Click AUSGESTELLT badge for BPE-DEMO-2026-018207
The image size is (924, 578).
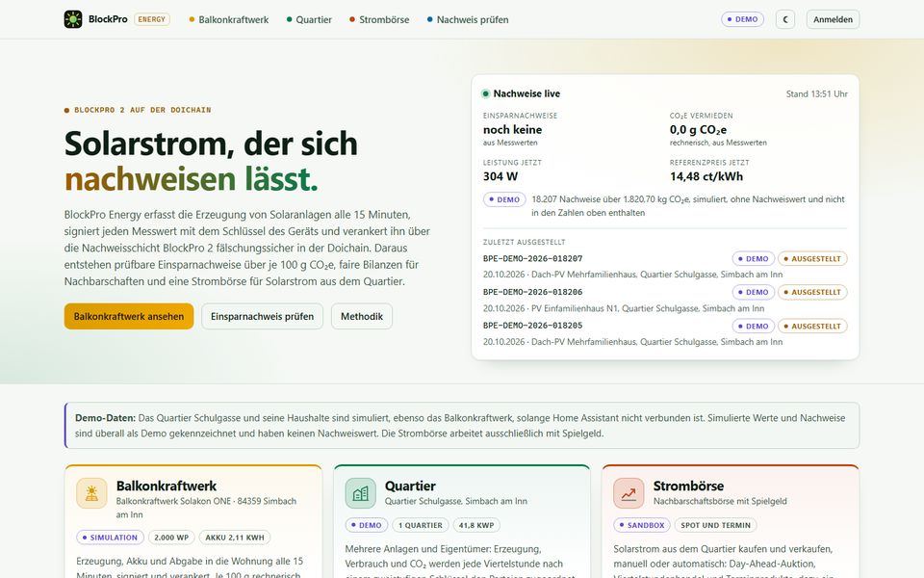tap(812, 258)
